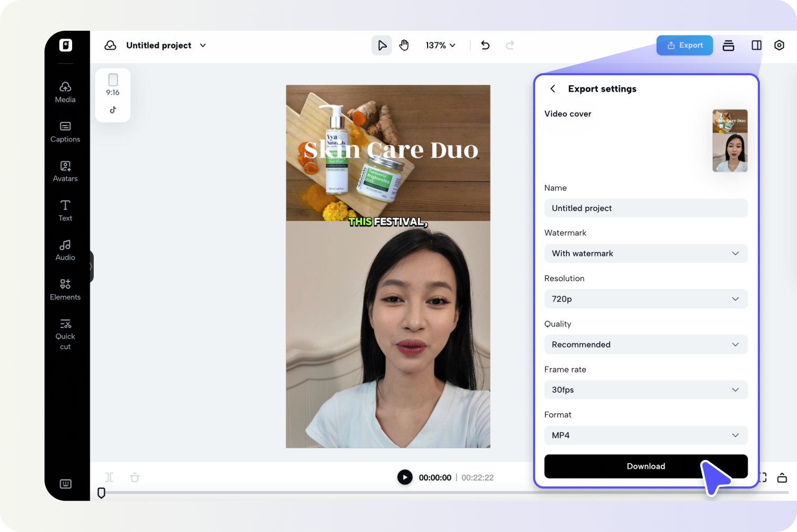Screen dimensions: 797x532
Task: Open the Quick cut tool
Action: click(65, 334)
